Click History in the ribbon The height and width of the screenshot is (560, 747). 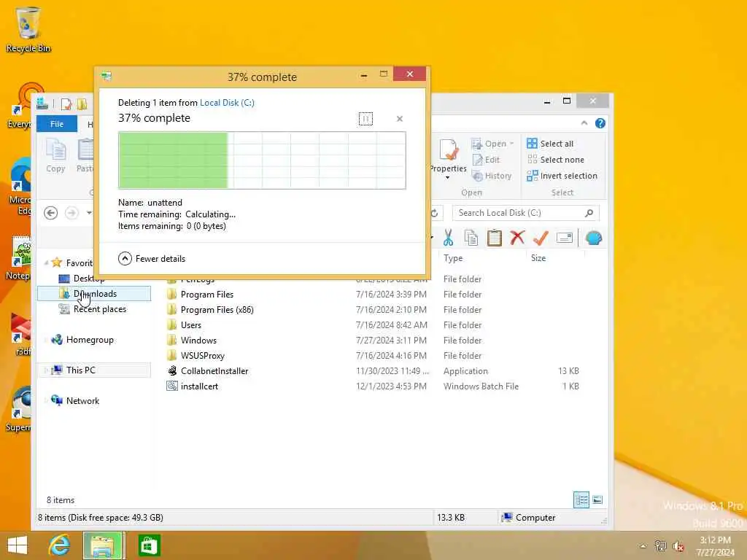click(x=492, y=176)
